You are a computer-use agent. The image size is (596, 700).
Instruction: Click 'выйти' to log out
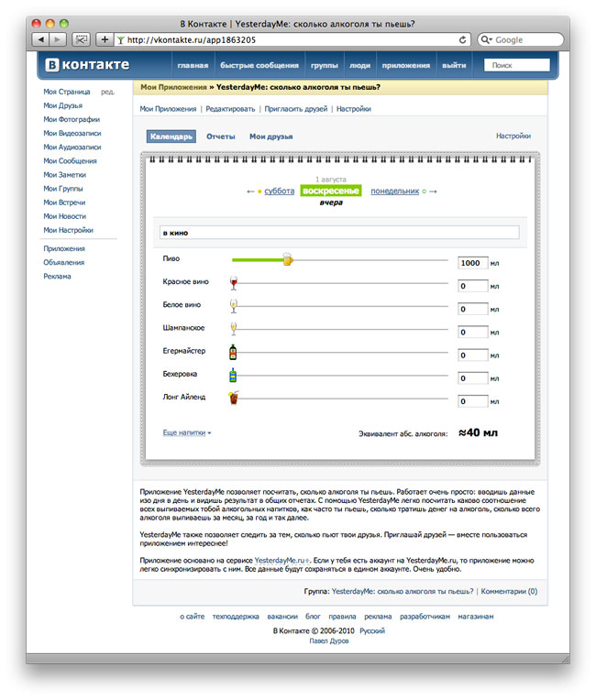click(x=455, y=65)
